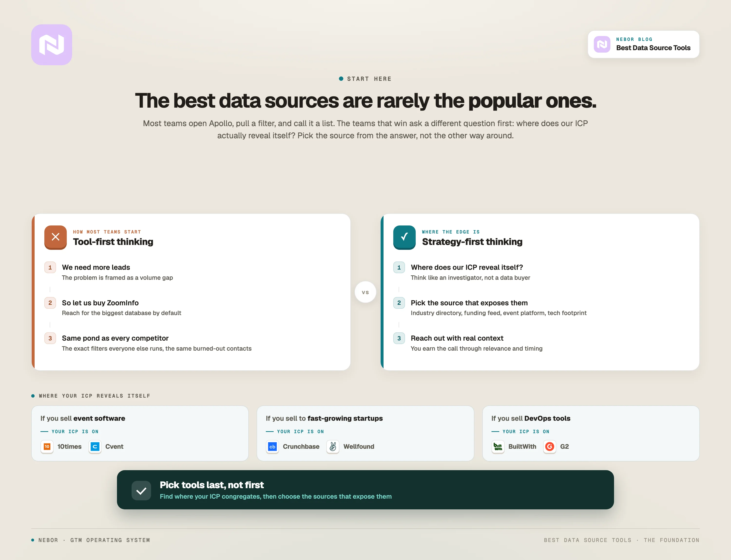Click 'BEST DATA SOURCE TOOLS · THE FOUNDATION' footer text
The image size is (731, 560).
tap(621, 540)
